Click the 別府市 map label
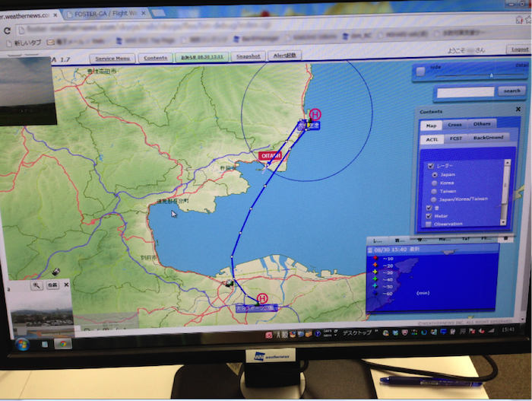 click(149, 258)
